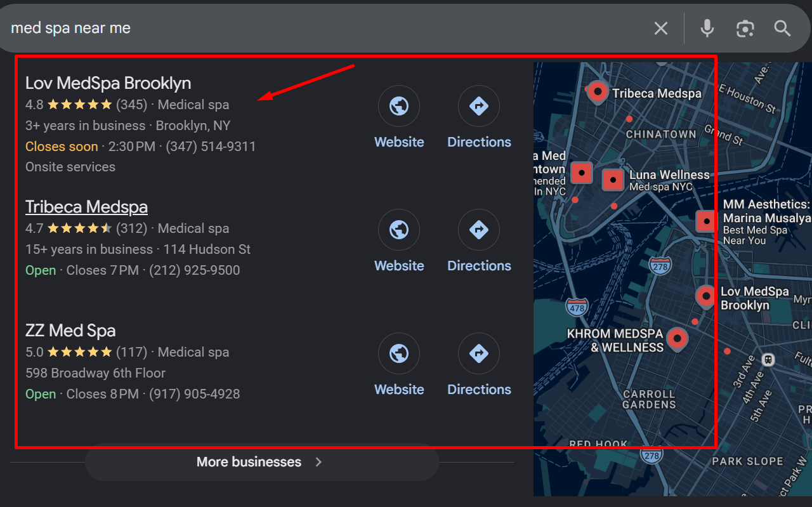This screenshot has height=507, width=812.
Task: Click the Luna Wellness label on the map
Action: pyautogui.click(x=669, y=180)
